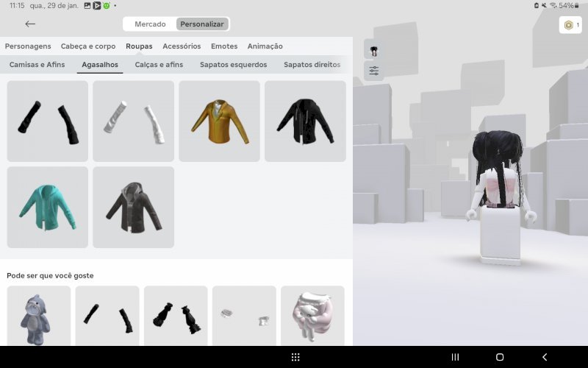Open the Acessórios category tab
588x368 pixels.
pos(182,46)
